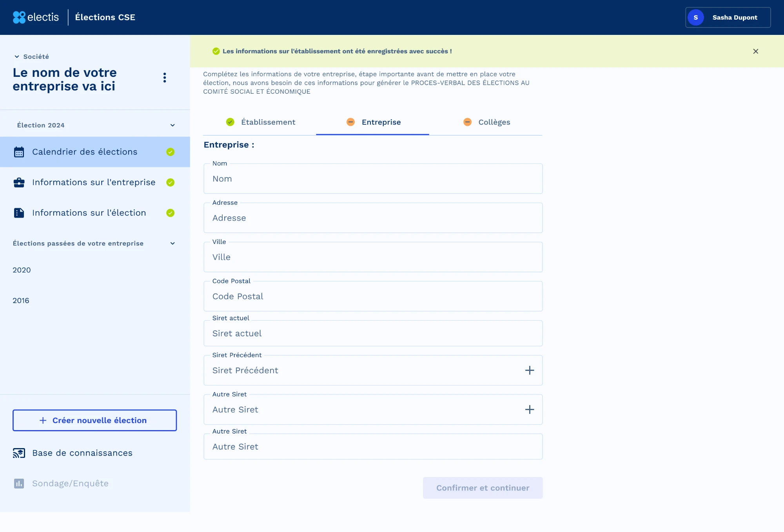This screenshot has height=532, width=784.
Task: Click the document icon for Informations sur l'élection
Action: (19, 213)
